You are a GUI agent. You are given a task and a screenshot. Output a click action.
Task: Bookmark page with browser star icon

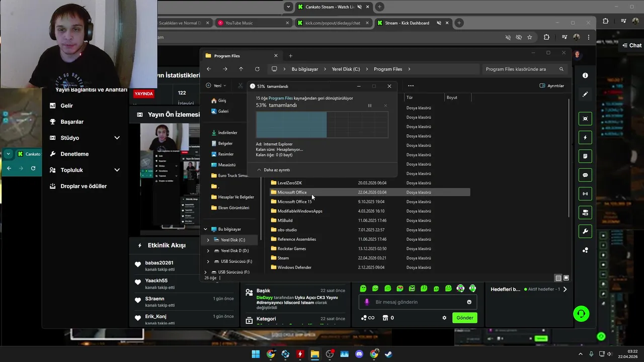(529, 37)
